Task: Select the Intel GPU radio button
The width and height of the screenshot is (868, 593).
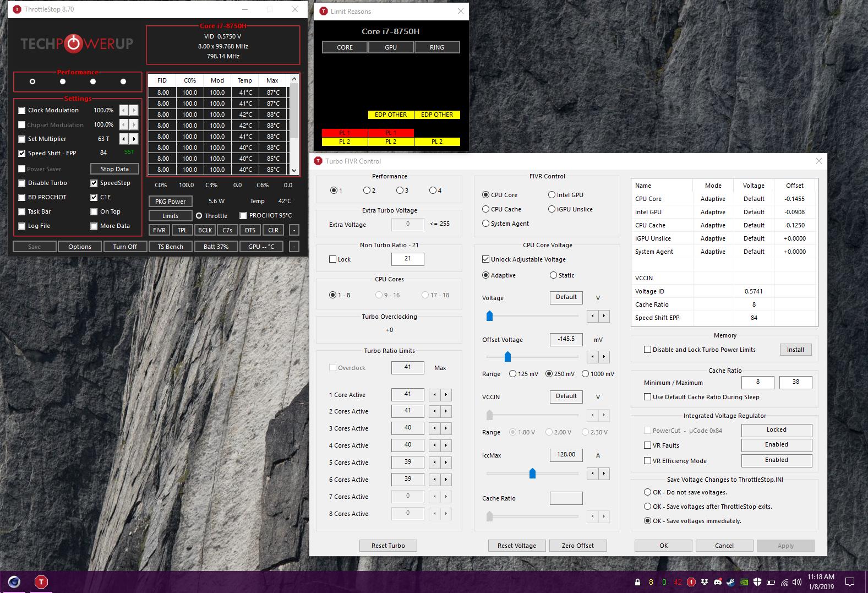Action: pos(552,195)
